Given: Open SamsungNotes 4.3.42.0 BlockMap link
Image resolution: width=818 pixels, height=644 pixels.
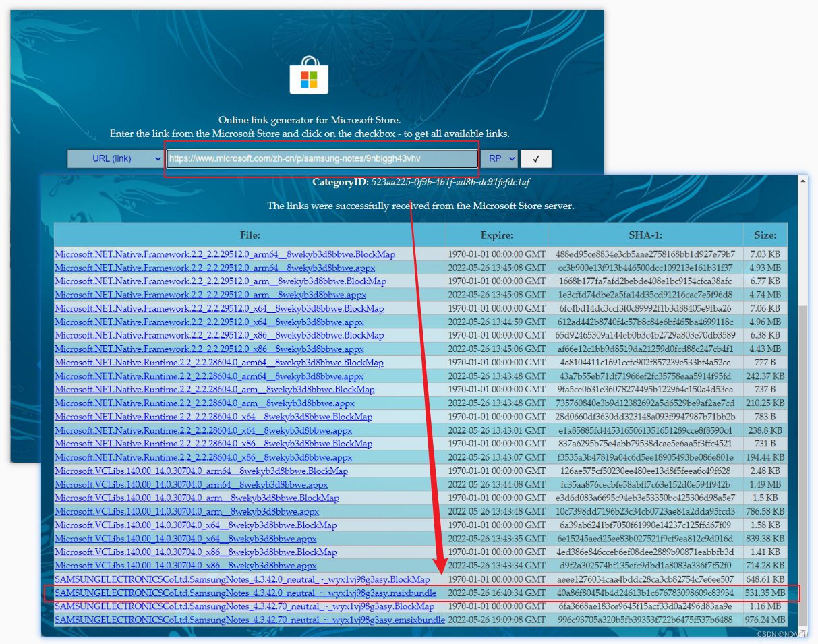Looking at the screenshot, I should (x=242, y=579).
